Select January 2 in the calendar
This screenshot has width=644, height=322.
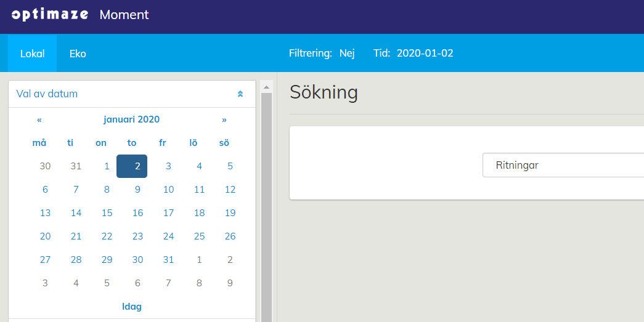coord(132,166)
